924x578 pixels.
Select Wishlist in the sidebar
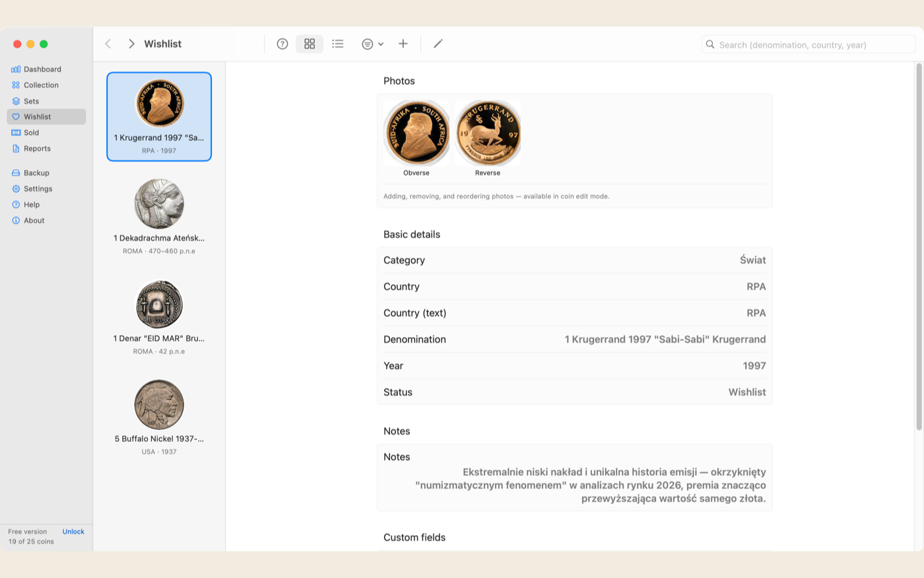[46, 117]
